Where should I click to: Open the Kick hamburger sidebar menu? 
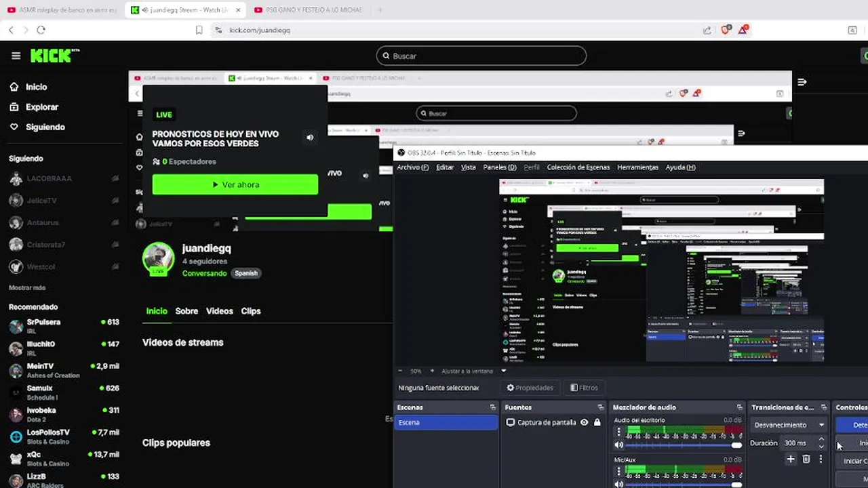(16, 56)
